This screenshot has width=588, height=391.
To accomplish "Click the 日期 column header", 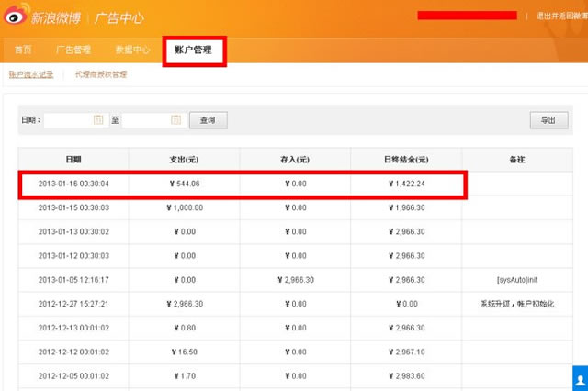I will tap(73, 160).
